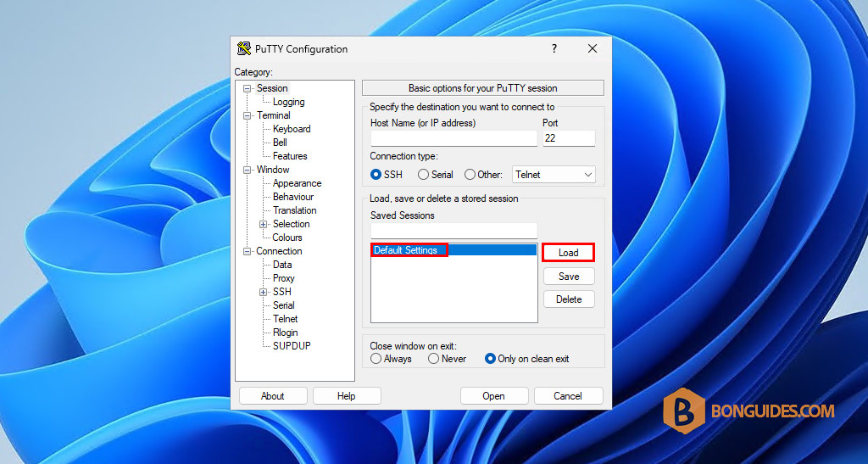Click the Delete session button

point(569,299)
